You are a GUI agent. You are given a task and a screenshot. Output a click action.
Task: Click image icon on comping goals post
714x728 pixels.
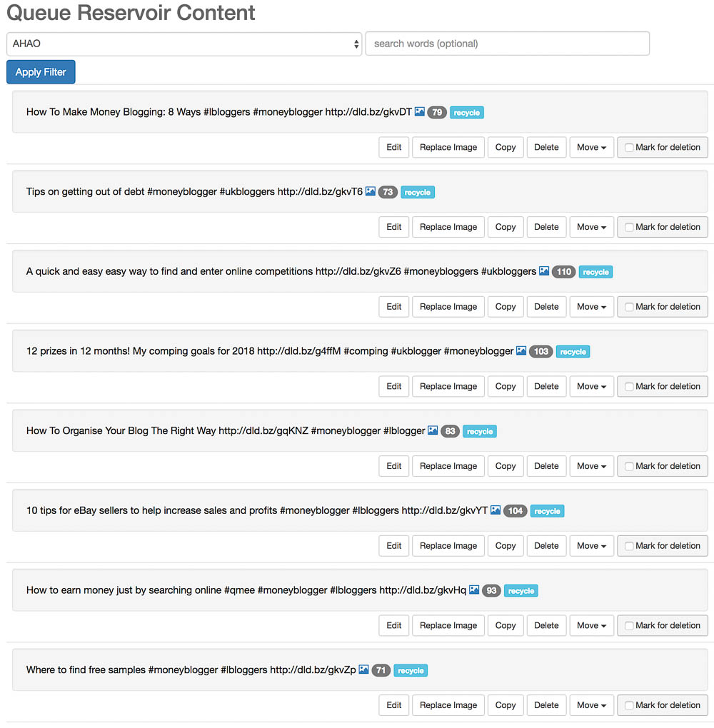pos(521,351)
